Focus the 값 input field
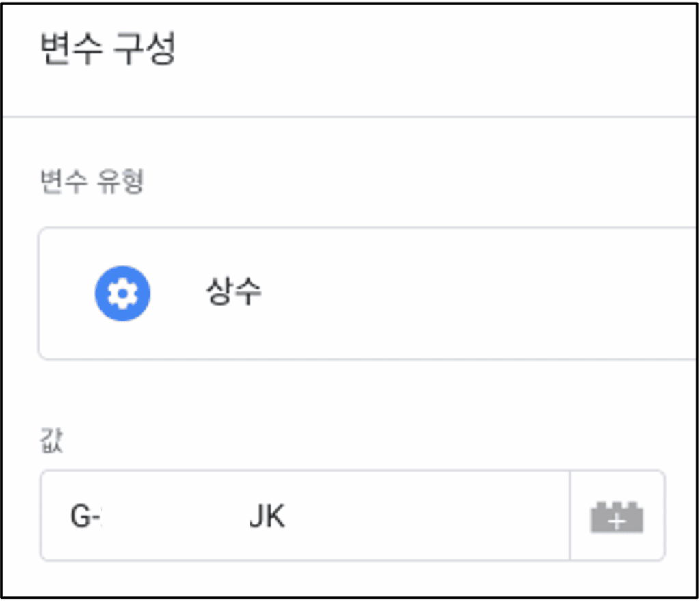The width and height of the screenshot is (700, 601). [305, 516]
